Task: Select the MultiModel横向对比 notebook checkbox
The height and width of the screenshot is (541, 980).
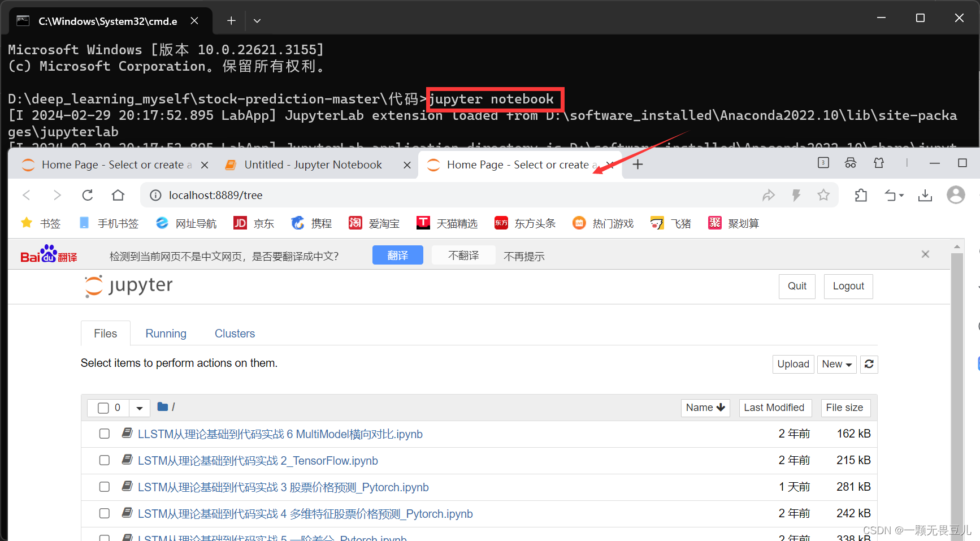Action: click(104, 434)
